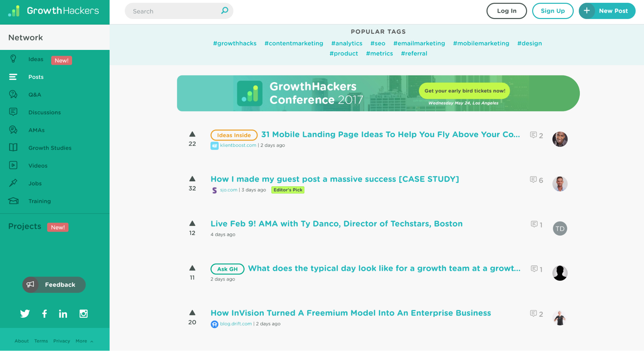Open comments on the Mobile Landing Page post
Viewport: 644px width, 351px height.
click(536, 135)
